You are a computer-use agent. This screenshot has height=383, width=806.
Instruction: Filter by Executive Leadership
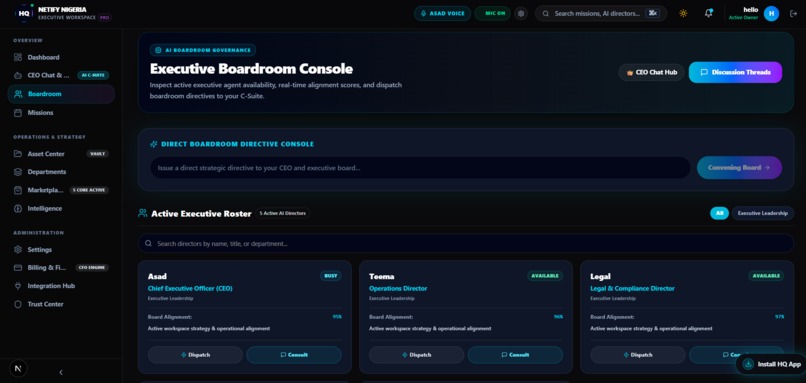[763, 213]
